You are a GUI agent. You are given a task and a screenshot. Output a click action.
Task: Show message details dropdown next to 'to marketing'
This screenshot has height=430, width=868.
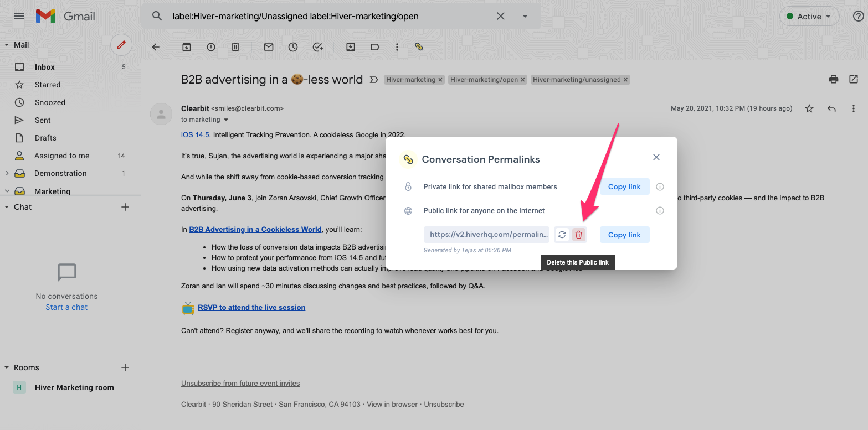click(226, 120)
